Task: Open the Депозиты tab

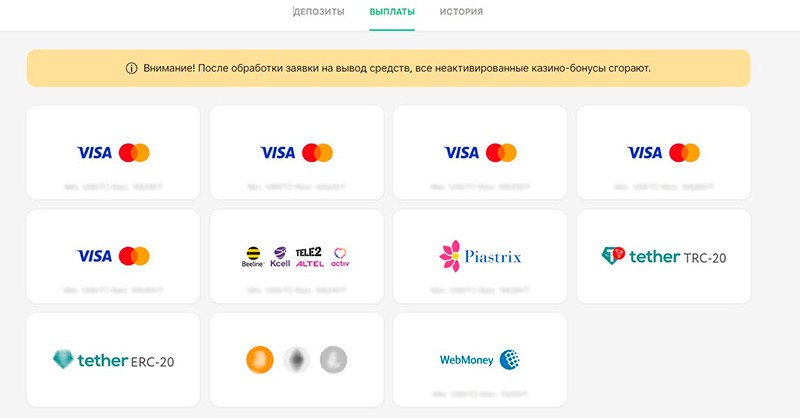Action: click(319, 11)
